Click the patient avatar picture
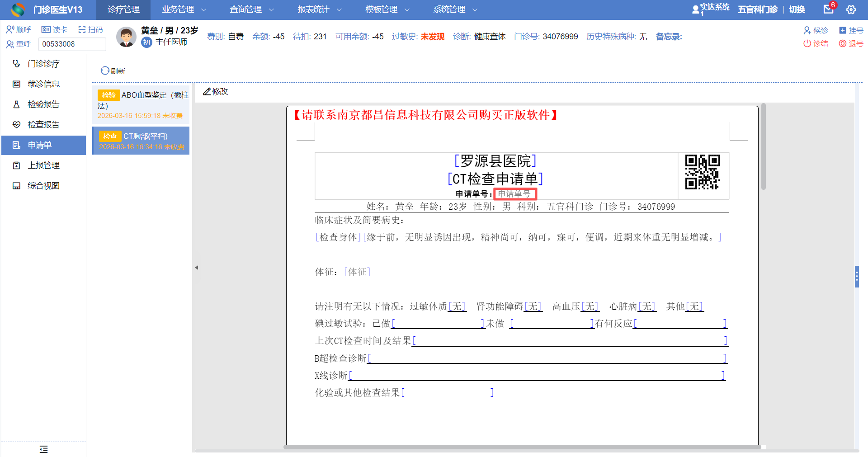This screenshot has width=868, height=457. 126,37
